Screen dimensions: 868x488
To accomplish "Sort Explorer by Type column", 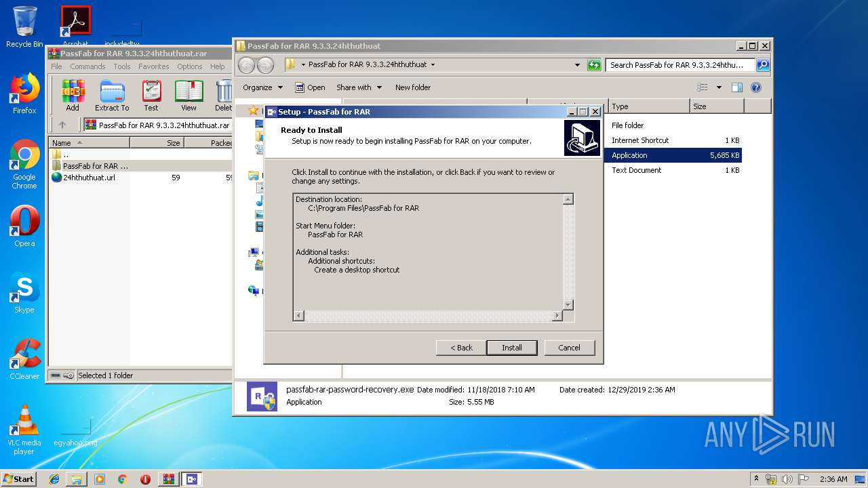I will tap(648, 106).
